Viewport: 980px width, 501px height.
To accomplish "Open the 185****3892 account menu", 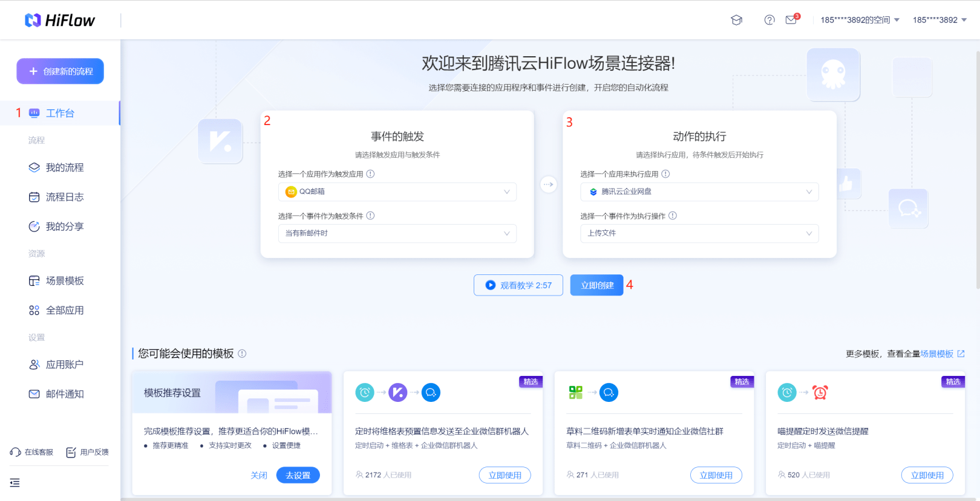I will point(939,20).
